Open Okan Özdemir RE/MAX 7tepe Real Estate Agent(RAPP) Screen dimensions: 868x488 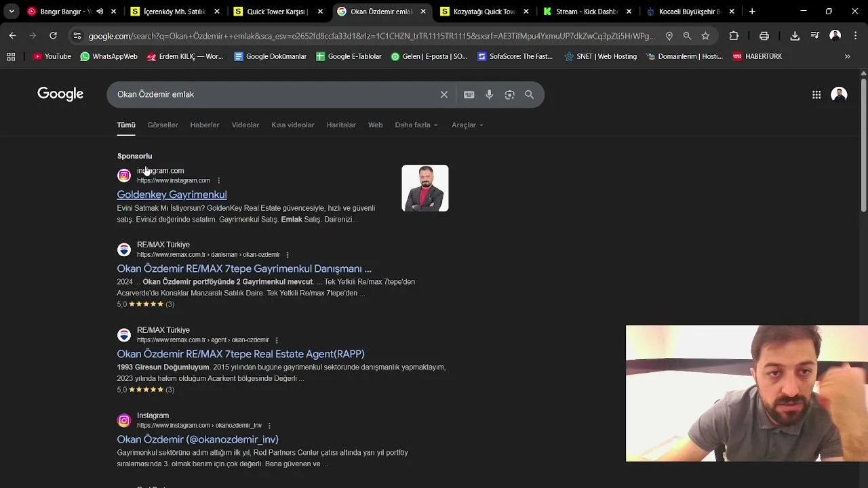tap(241, 354)
